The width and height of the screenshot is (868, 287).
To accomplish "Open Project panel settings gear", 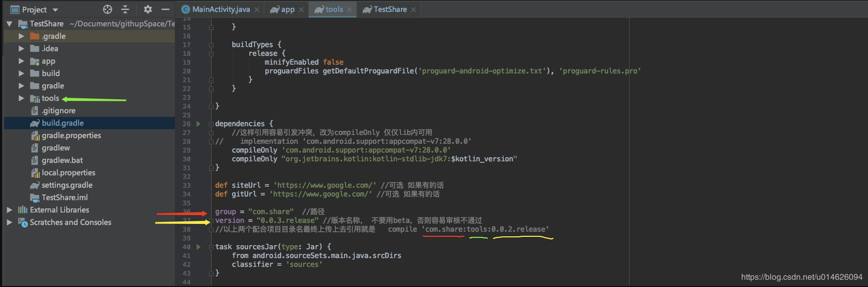I will pyautogui.click(x=148, y=9).
